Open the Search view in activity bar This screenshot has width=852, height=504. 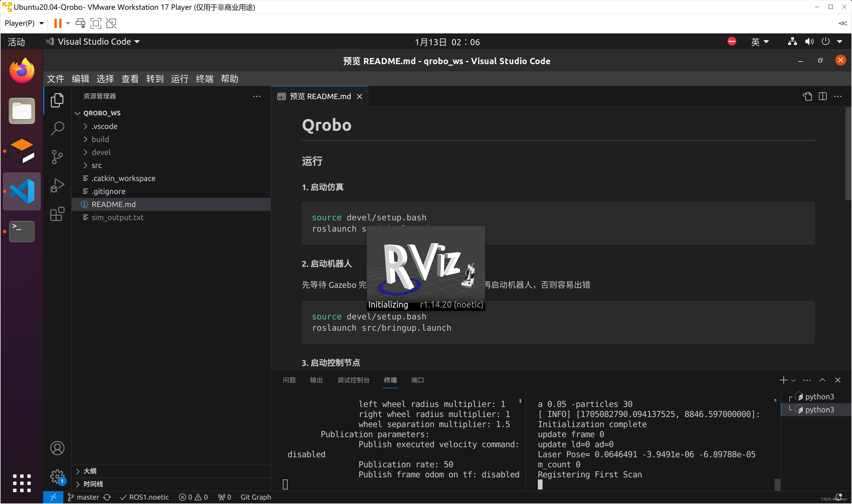click(57, 128)
